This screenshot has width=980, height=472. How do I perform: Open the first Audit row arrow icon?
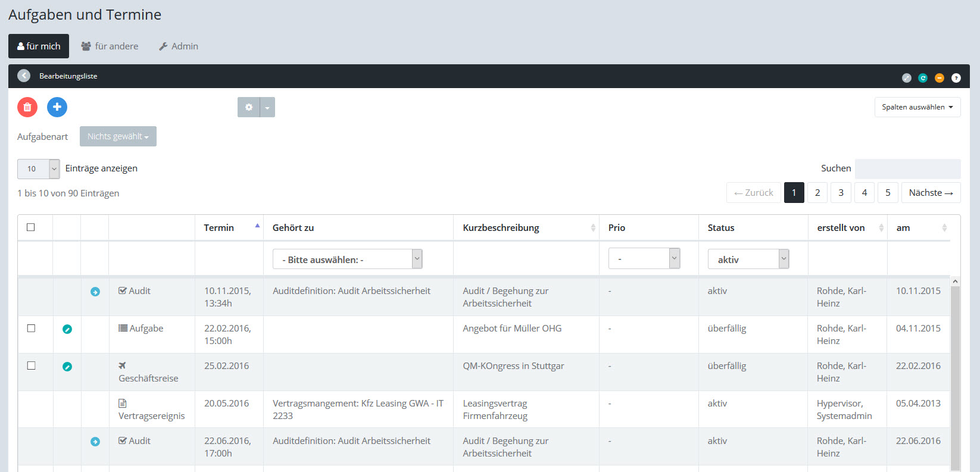[95, 292]
